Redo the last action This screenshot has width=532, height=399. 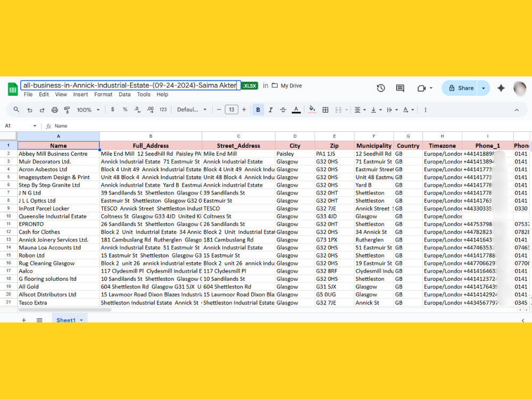(42, 110)
